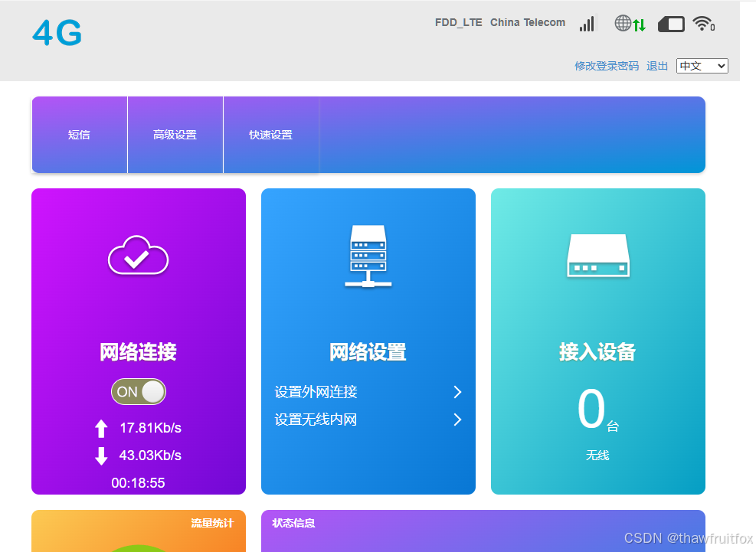Click the download speed arrow icon
Image resolution: width=756 pixels, height=552 pixels.
(101, 456)
